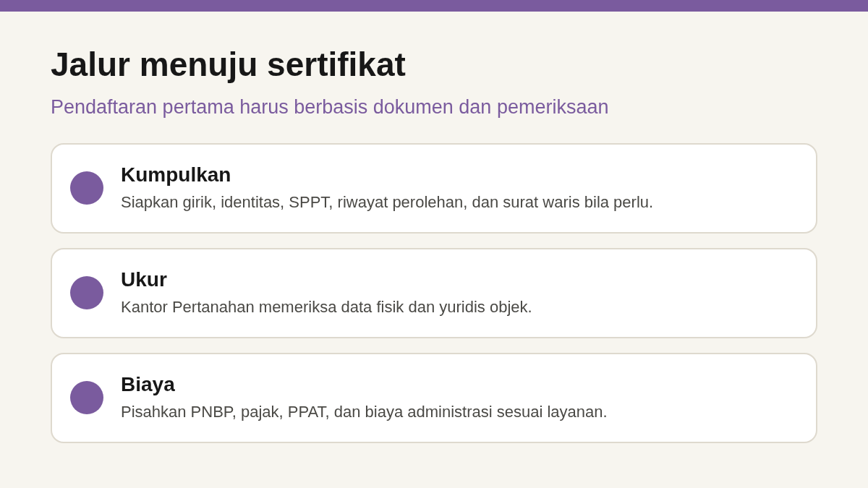Click the Pisahkan PNBP description text
The height and width of the screenshot is (488, 868).
pyautogui.click(x=364, y=412)
